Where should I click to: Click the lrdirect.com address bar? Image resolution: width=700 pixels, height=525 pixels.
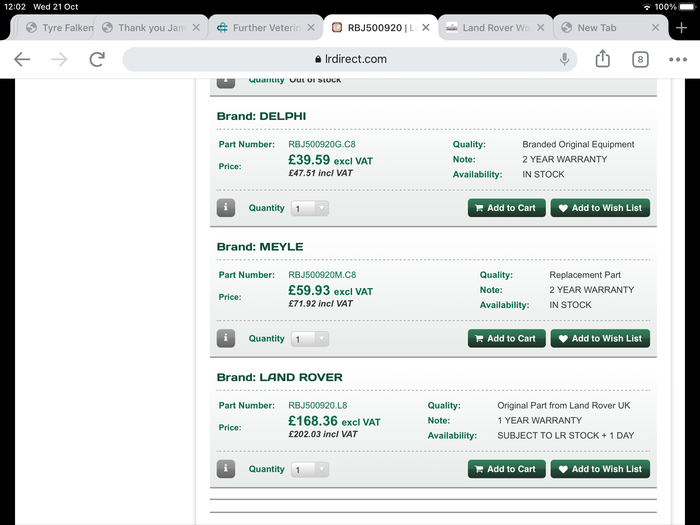click(350, 59)
